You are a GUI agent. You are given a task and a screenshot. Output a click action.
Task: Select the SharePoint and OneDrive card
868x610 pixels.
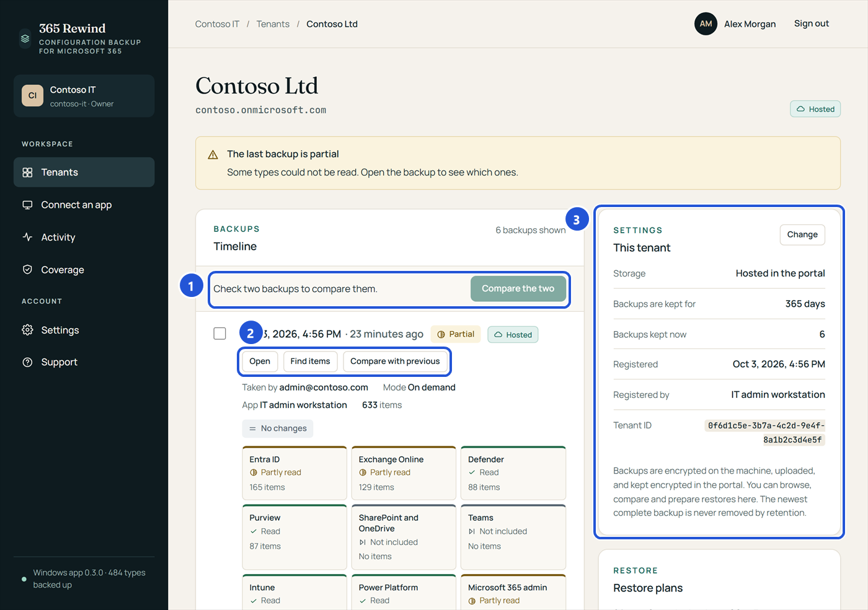tap(404, 537)
